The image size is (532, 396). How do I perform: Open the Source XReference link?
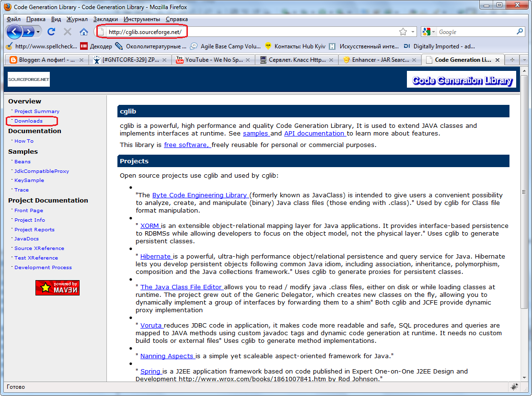(x=39, y=248)
